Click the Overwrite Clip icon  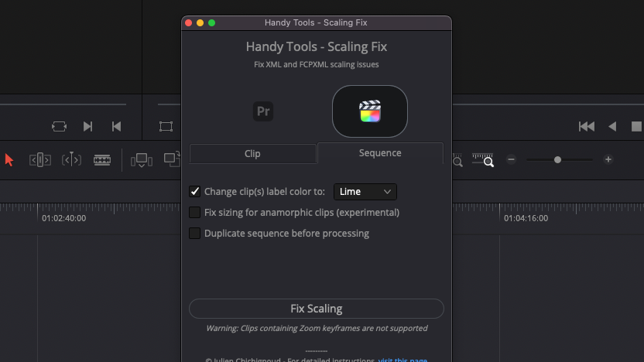172,159
